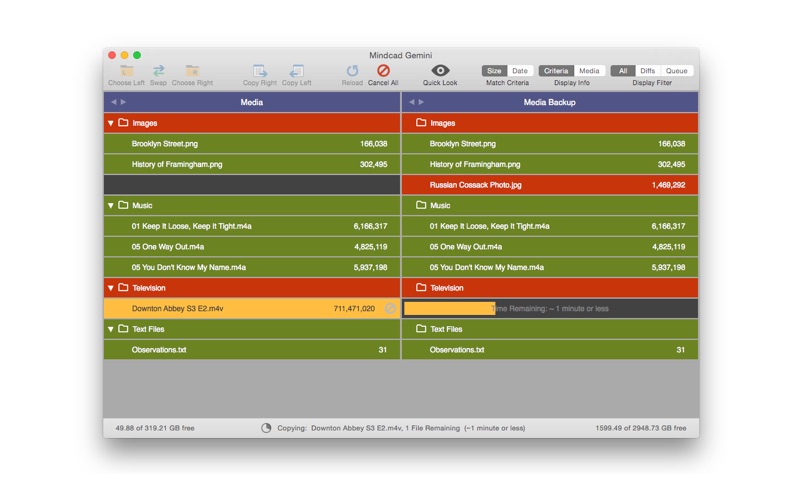Switch display info to Media
Image resolution: width=800 pixels, height=500 pixels.
(x=589, y=71)
